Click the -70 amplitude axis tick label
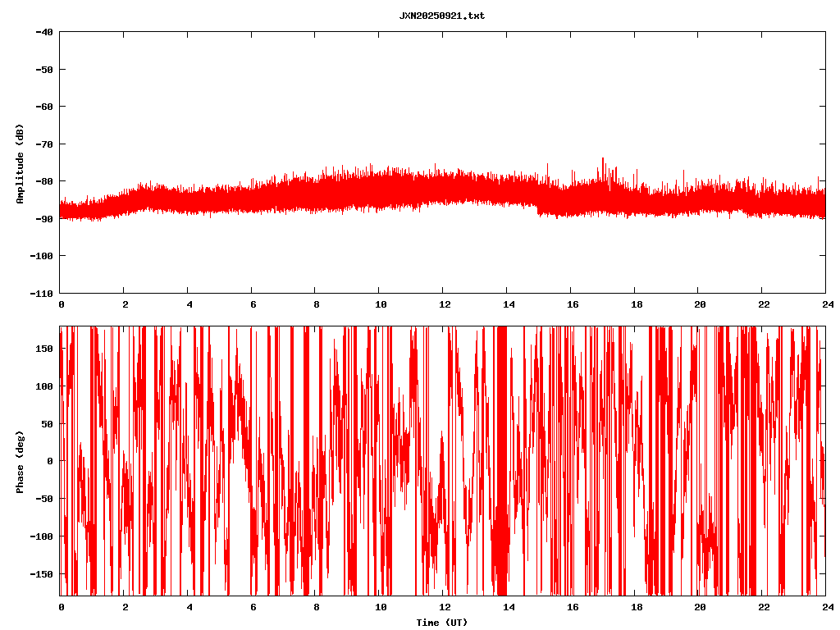The height and width of the screenshot is (630, 840). coord(43,144)
